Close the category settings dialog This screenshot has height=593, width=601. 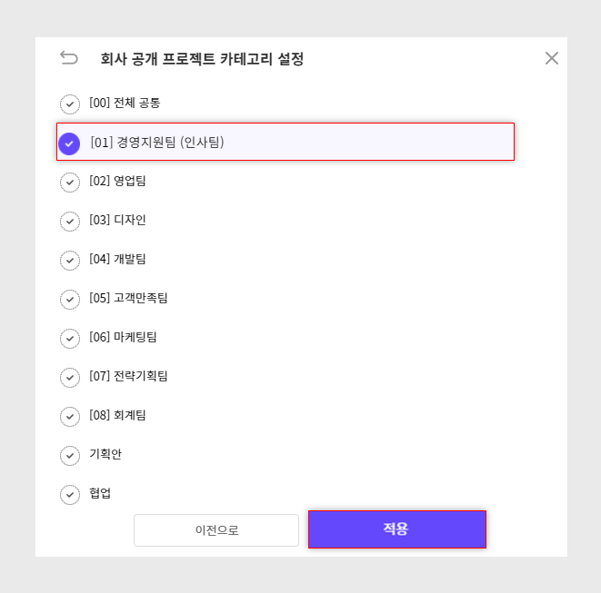[x=552, y=58]
